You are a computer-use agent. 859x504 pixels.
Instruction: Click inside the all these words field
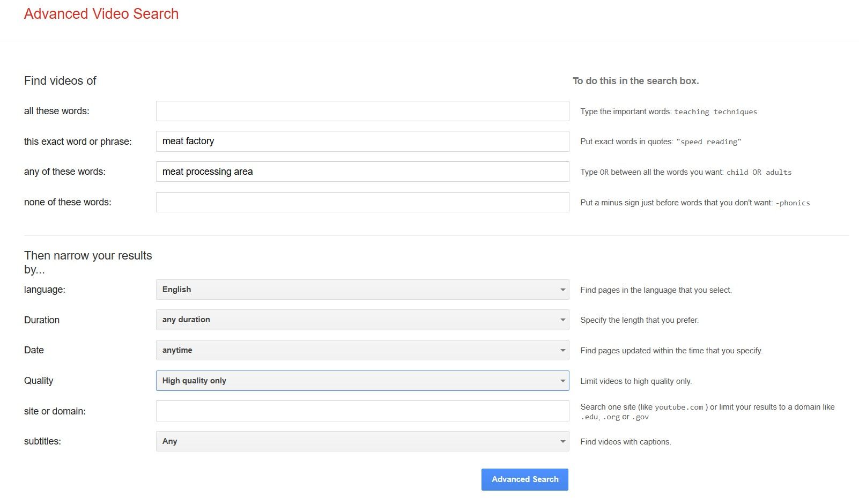coord(362,111)
